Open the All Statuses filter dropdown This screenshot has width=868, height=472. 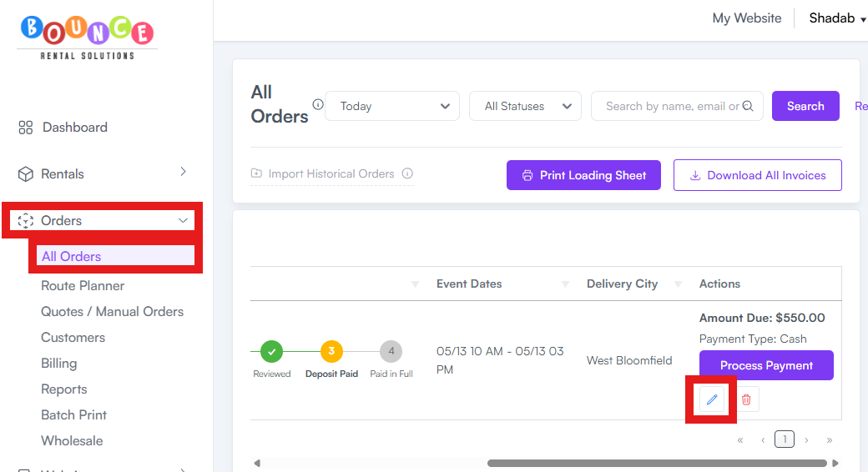tap(525, 106)
